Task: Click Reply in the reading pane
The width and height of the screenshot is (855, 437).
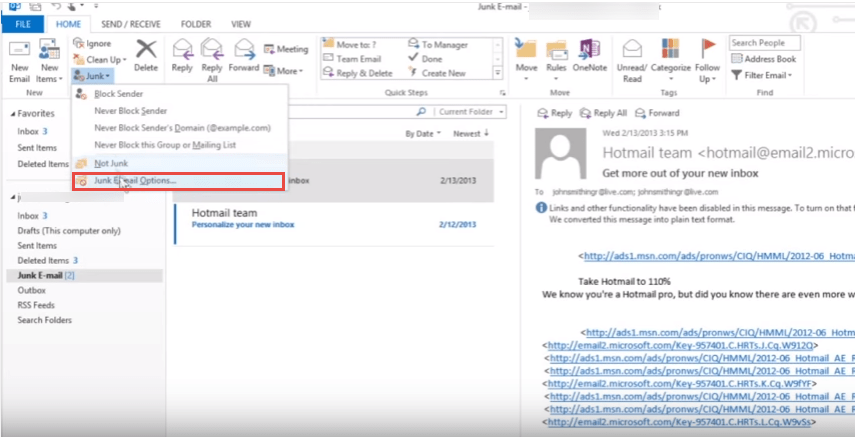Action: point(555,113)
